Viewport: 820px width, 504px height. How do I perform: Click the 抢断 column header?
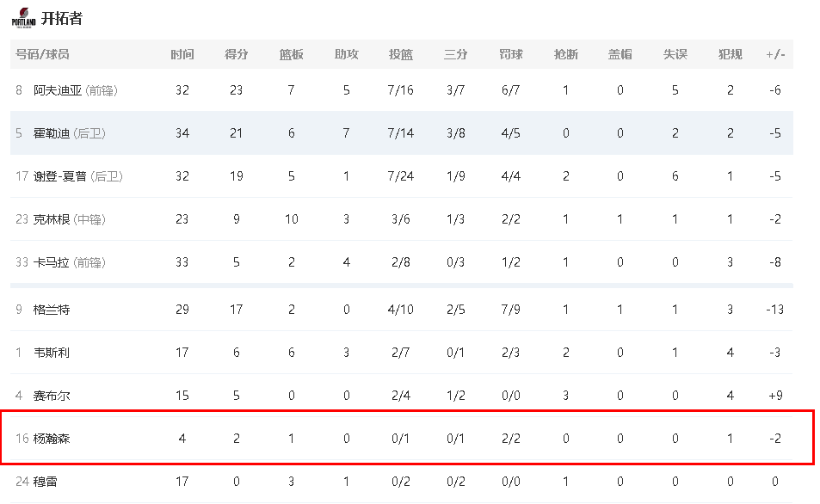(x=565, y=54)
